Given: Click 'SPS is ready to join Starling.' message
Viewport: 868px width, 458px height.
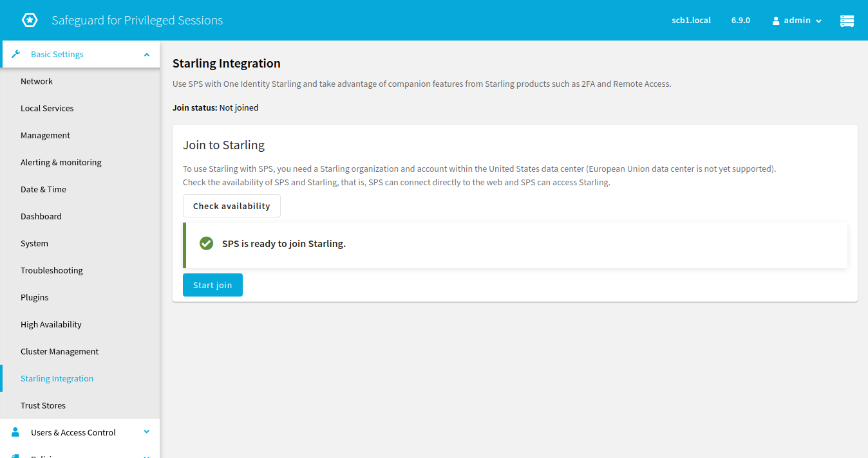Looking at the screenshot, I should 284,244.
